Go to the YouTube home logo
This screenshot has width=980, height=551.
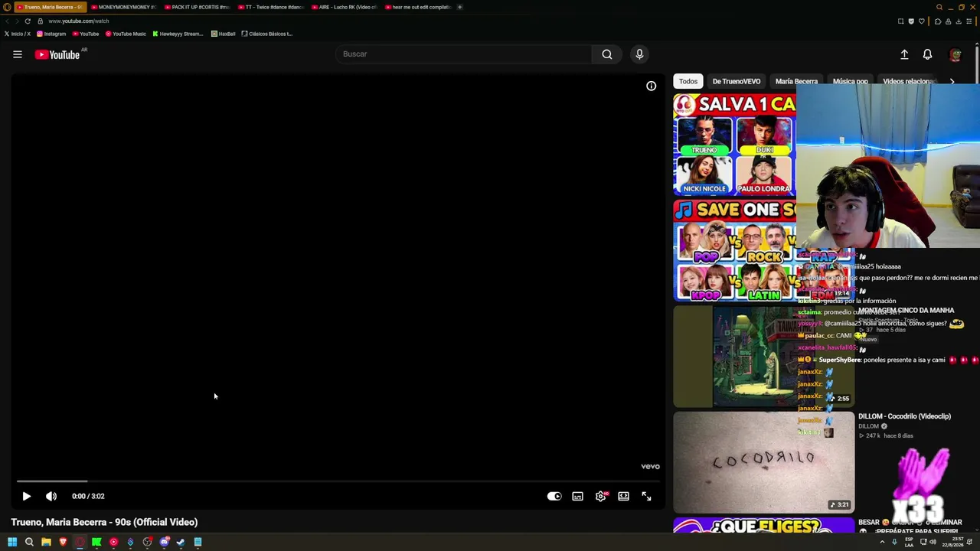tap(57, 54)
